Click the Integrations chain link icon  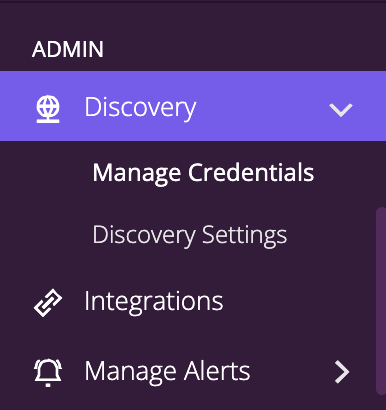coord(48,302)
